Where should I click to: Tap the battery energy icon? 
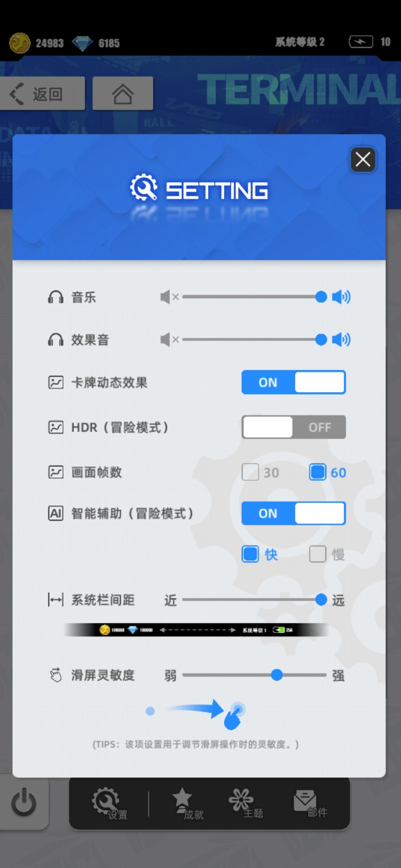point(361,42)
